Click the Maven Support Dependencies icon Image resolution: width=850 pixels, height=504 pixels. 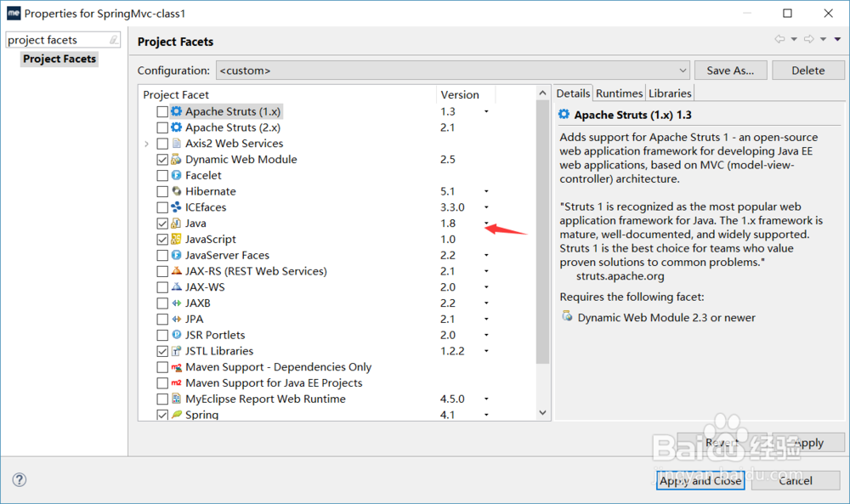[x=177, y=367]
